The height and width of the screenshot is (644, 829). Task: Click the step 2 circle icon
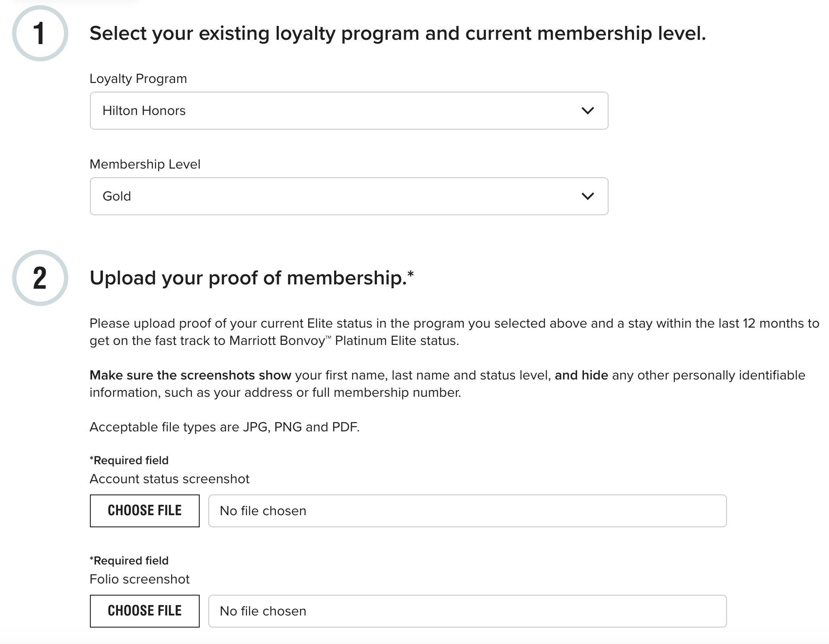click(40, 278)
